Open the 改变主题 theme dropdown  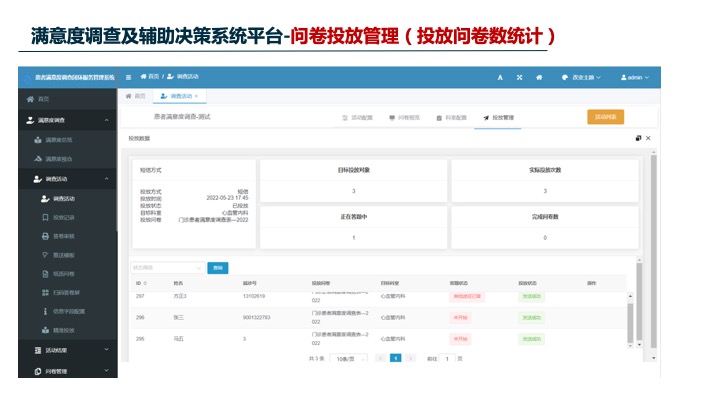[x=581, y=77]
